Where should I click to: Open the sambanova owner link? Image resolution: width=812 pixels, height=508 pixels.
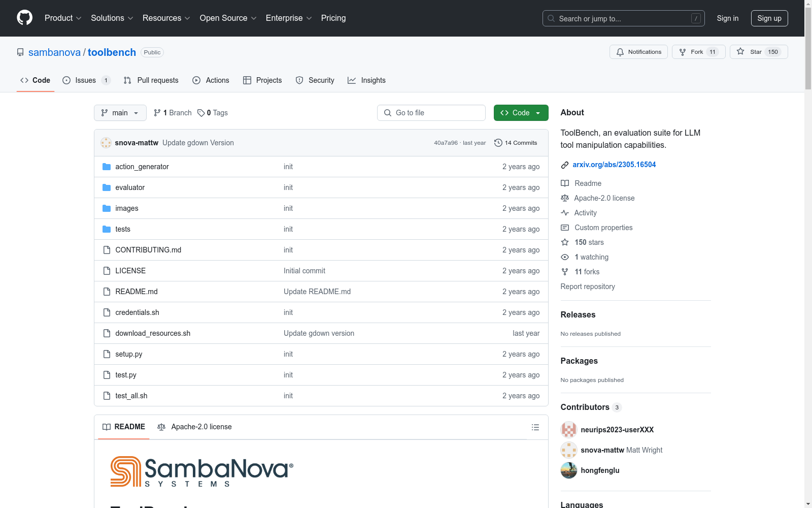(54, 52)
